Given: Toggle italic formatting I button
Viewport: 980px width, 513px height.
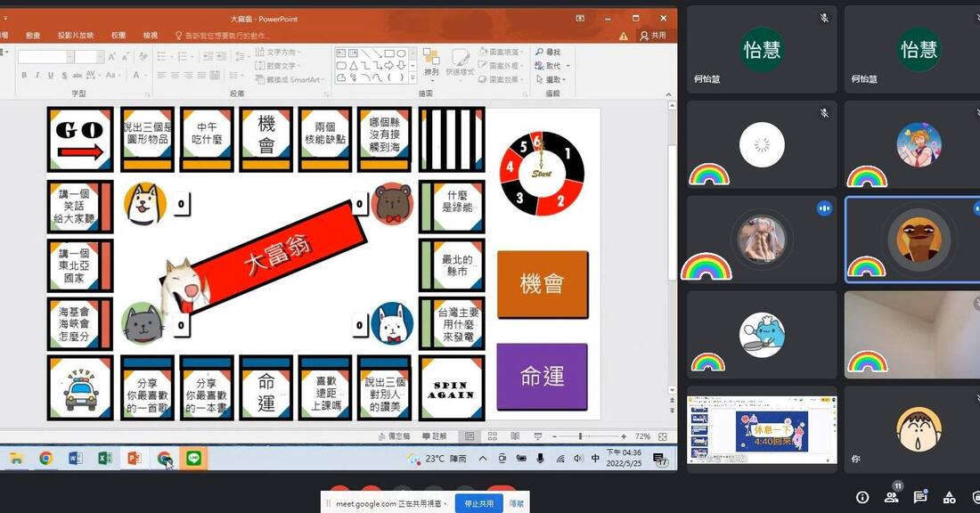Looking at the screenshot, I should [37, 75].
